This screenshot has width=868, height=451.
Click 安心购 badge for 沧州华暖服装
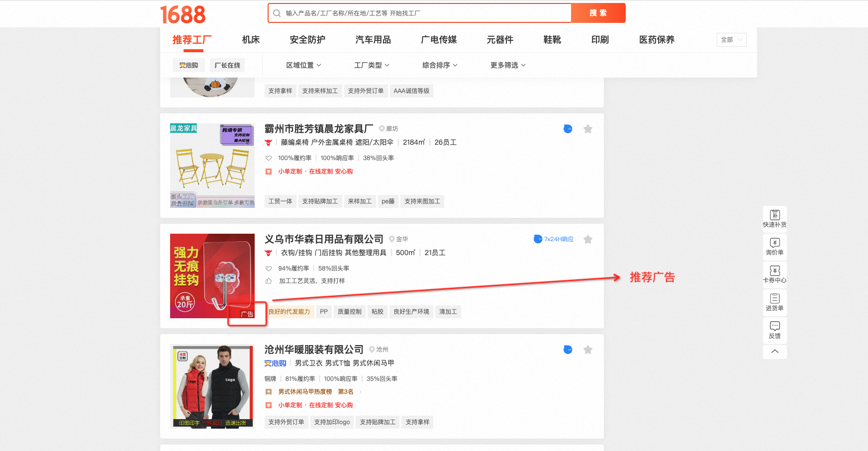(x=275, y=363)
